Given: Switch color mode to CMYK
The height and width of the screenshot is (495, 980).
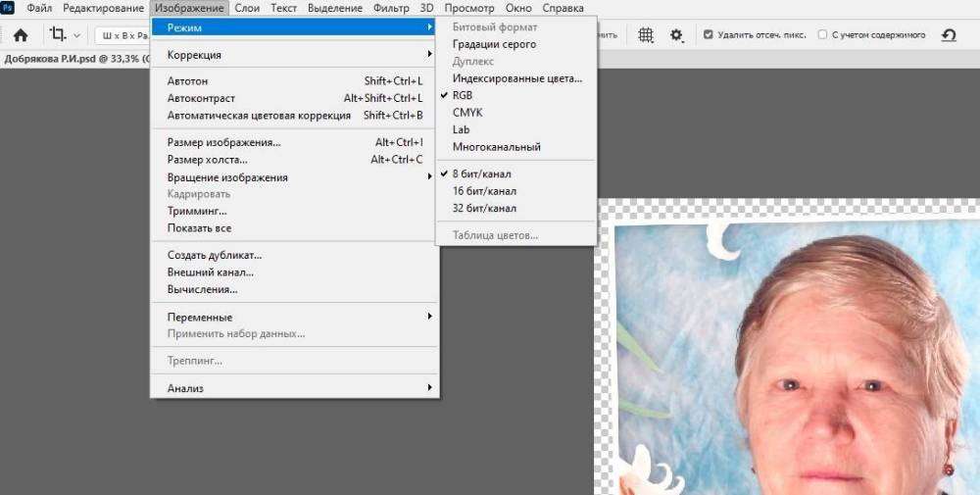Looking at the screenshot, I should pos(467,113).
